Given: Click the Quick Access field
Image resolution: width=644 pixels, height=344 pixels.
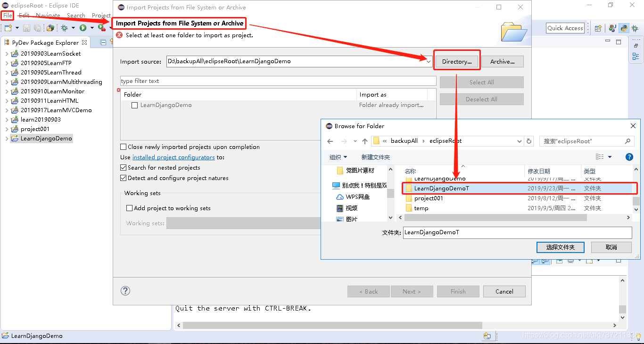Looking at the screenshot, I should [x=565, y=28].
